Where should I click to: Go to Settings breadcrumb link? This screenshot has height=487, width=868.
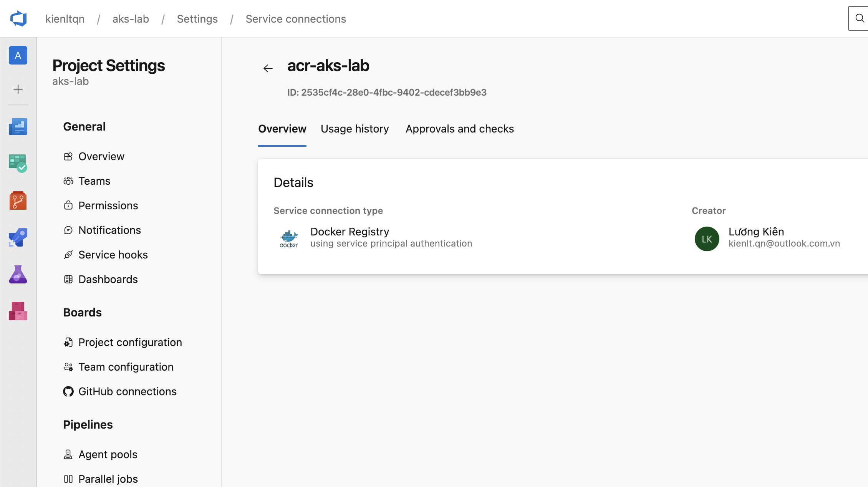click(197, 19)
